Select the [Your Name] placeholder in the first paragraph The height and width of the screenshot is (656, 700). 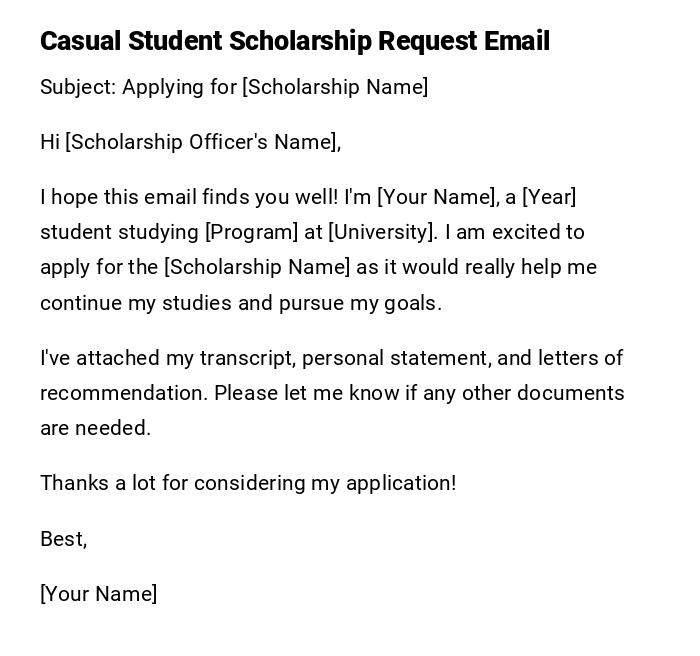[436, 197]
